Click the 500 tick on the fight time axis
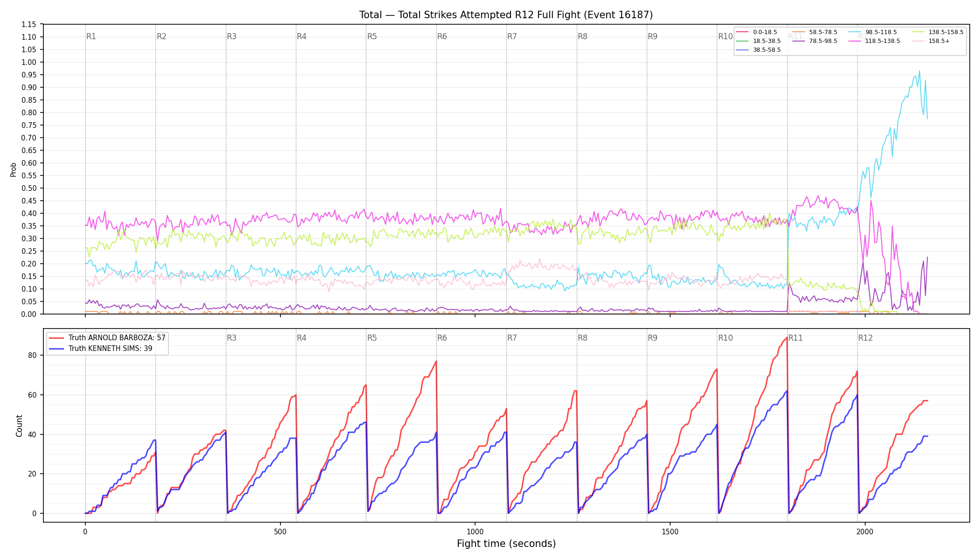Viewport: 980px width, 560px height. tap(280, 532)
